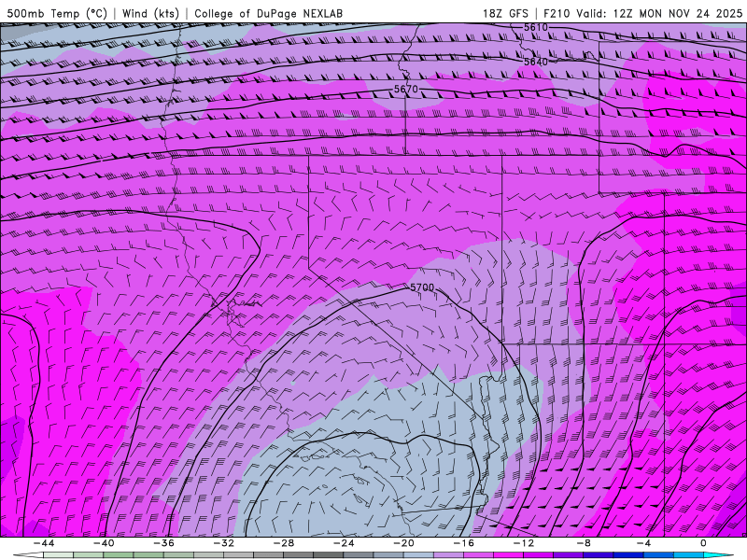Click the -20 colorbar tick label
747x560 pixels.
point(403,543)
